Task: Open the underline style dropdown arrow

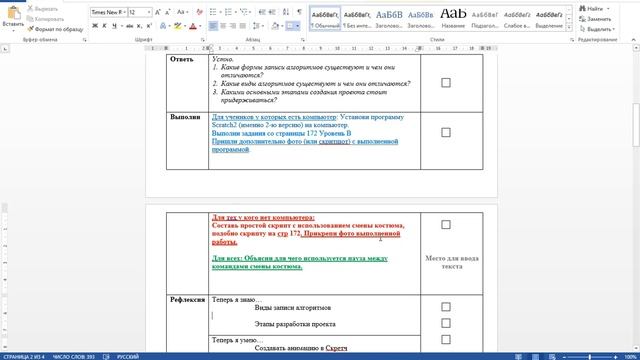Action: (121, 26)
